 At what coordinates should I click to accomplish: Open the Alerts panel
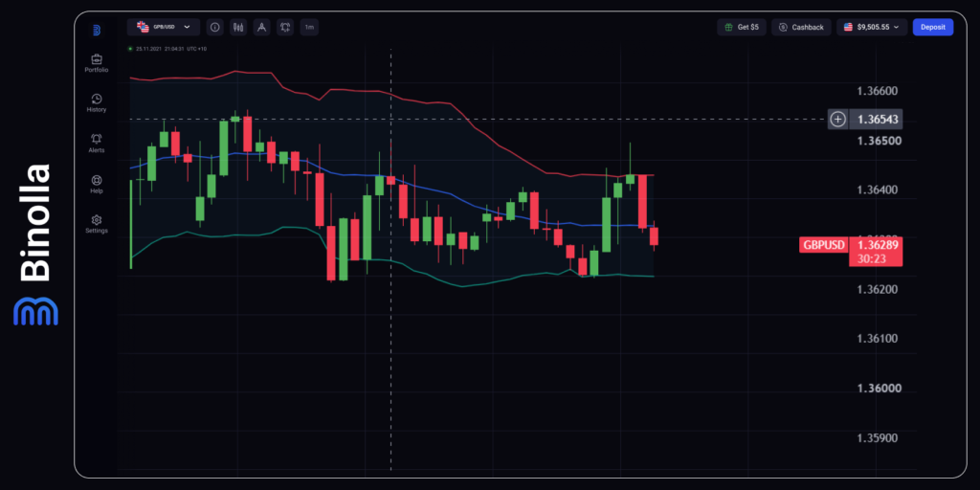(x=97, y=144)
